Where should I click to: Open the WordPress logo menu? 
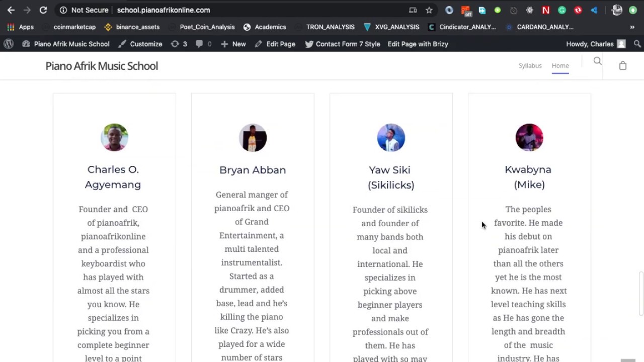[9, 44]
